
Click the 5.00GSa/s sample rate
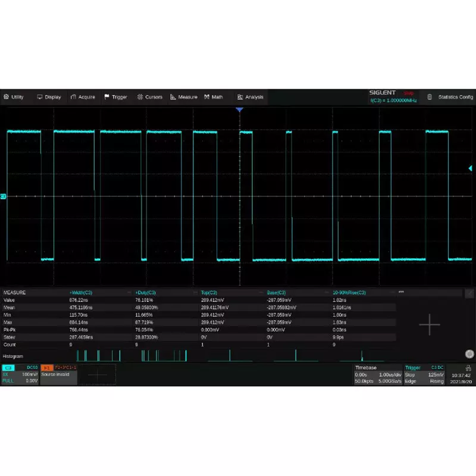coord(390,381)
